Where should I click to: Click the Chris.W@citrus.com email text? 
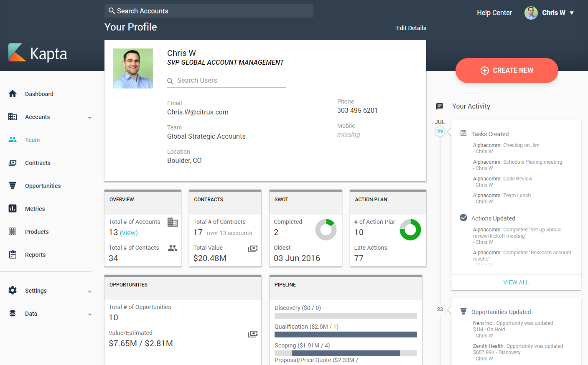pyautogui.click(x=198, y=112)
